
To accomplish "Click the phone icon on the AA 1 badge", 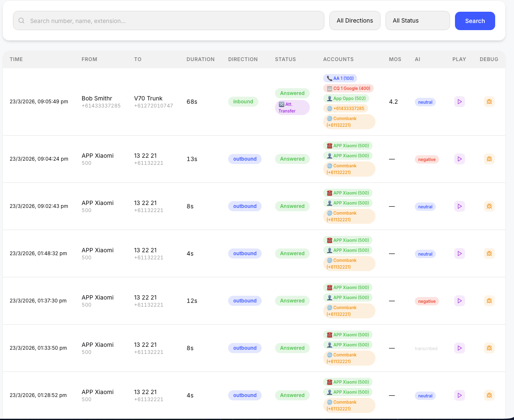I will 329,78.
